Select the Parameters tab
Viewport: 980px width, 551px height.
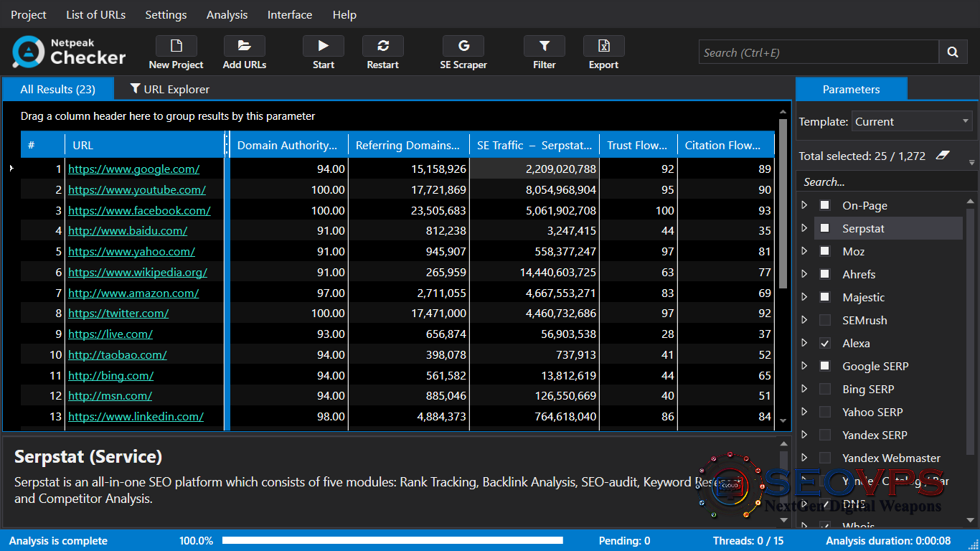[852, 89]
